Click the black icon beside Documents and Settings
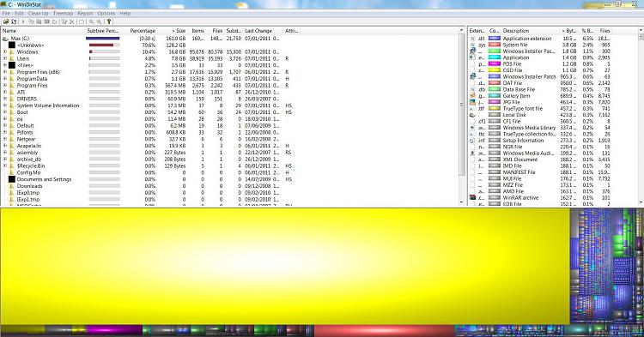The image size is (644, 337). pyautogui.click(x=12, y=179)
